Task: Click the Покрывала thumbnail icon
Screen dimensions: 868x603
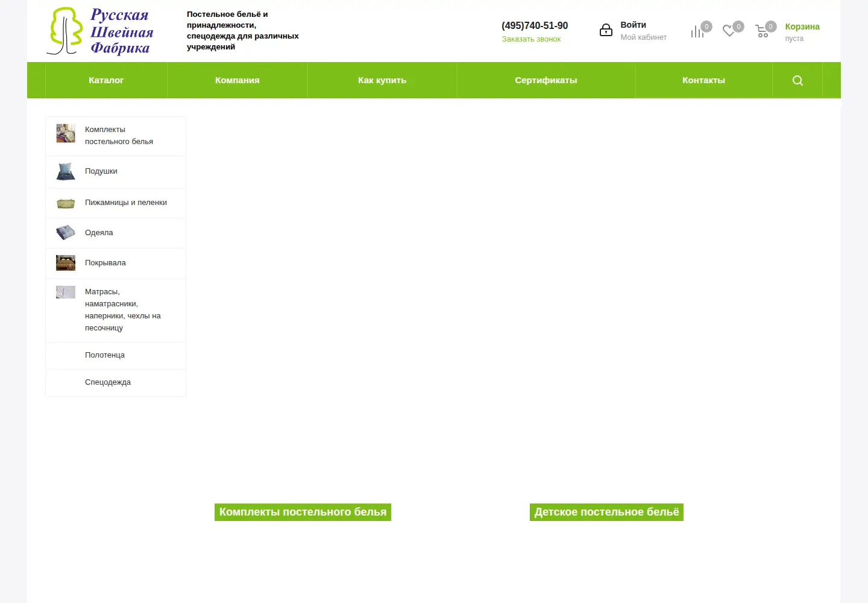Action: (66, 263)
